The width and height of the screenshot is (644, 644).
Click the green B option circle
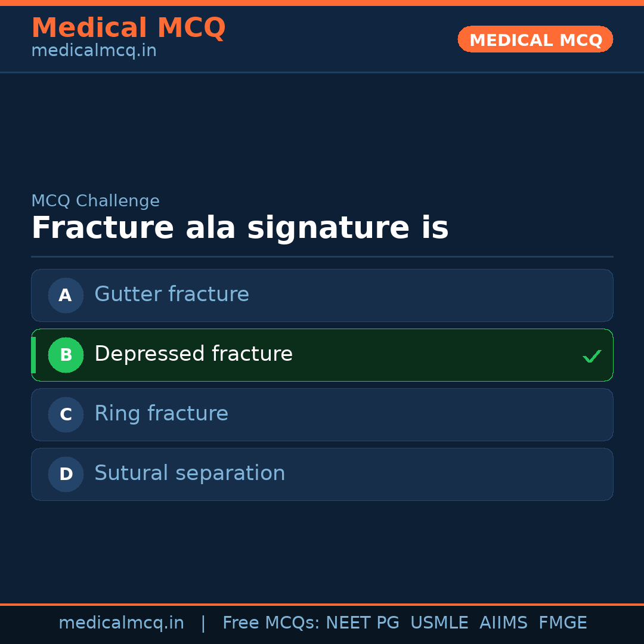pyautogui.click(x=66, y=355)
